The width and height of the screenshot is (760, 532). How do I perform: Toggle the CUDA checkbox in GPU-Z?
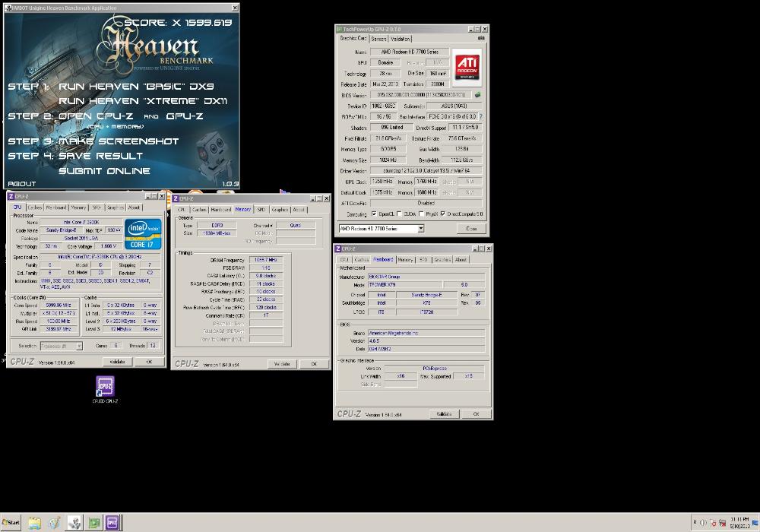[x=399, y=214]
